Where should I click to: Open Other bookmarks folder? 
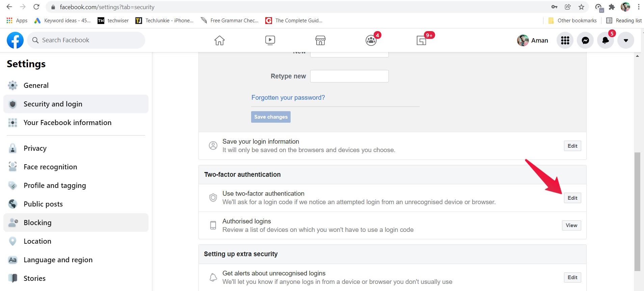tap(572, 21)
